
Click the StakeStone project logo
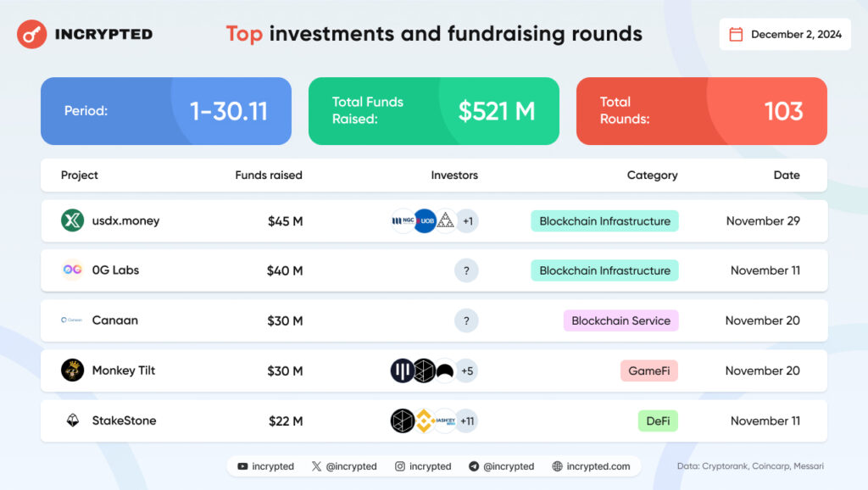coord(72,420)
